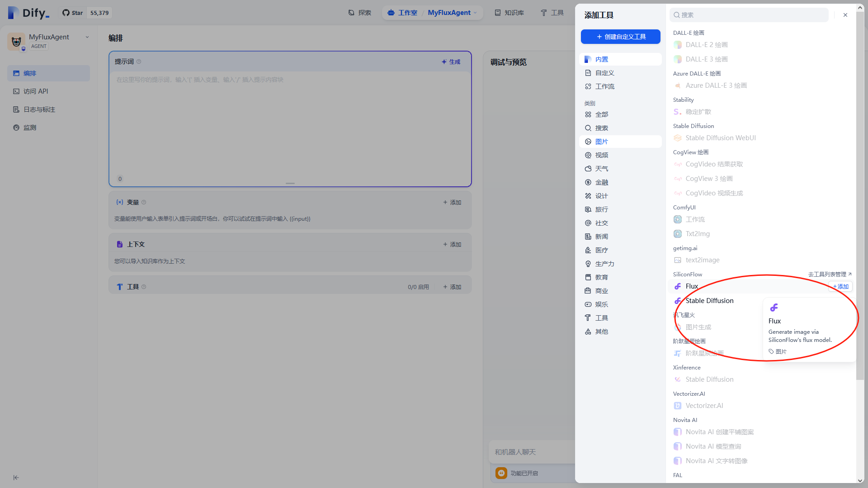Click the help icon next to 提示词
The height and width of the screenshot is (488, 868).
pyautogui.click(x=139, y=62)
